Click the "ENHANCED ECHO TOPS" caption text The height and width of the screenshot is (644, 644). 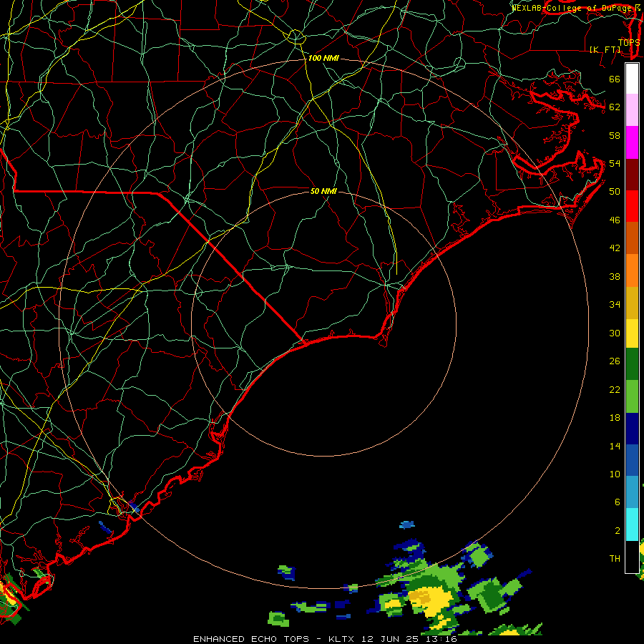pyautogui.click(x=251, y=639)
